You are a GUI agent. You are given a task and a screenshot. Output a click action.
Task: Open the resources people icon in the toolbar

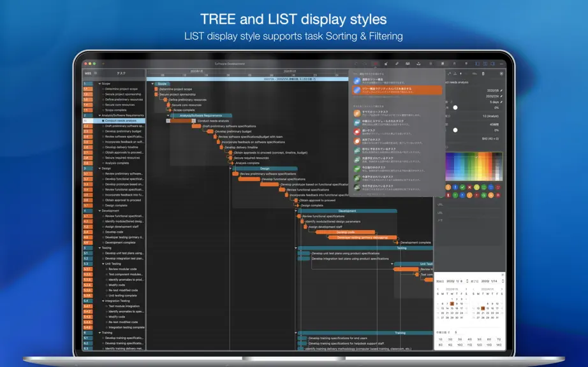click(x=408, y=64)
